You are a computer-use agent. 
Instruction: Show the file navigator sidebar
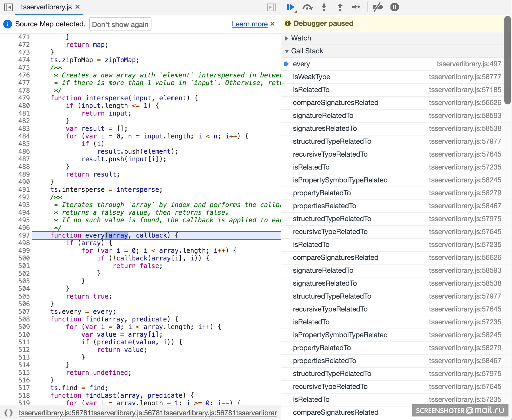[9, 7]
